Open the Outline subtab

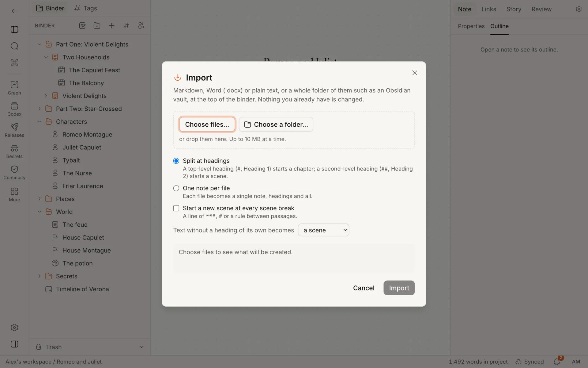point(499,26)
